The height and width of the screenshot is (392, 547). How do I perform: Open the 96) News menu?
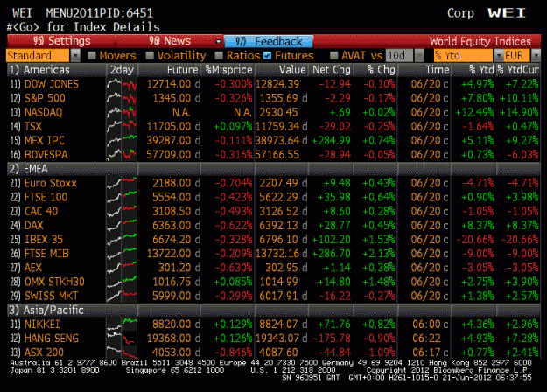pos(170,41)
